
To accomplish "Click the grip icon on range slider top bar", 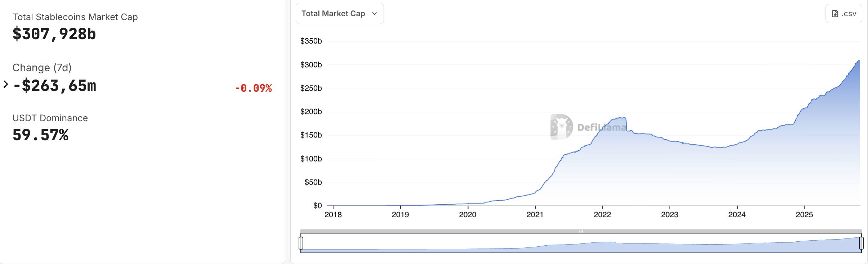I will point(581,231).
